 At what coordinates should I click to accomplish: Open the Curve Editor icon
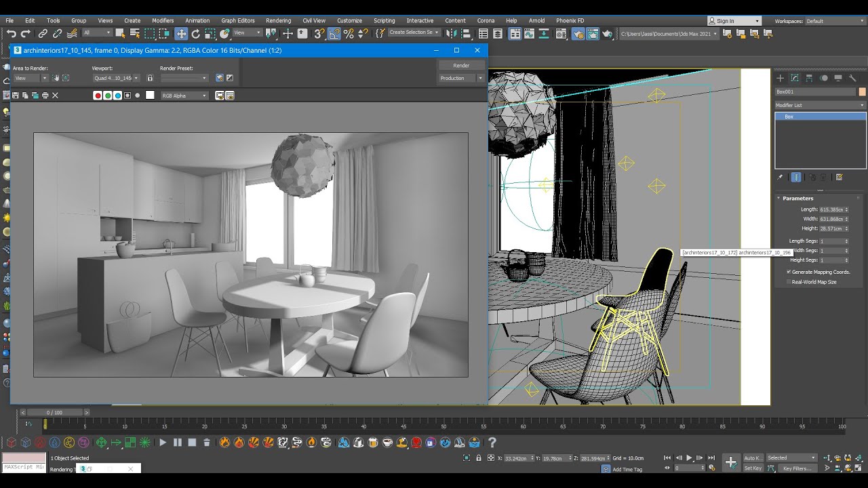[x=530, y=33]
